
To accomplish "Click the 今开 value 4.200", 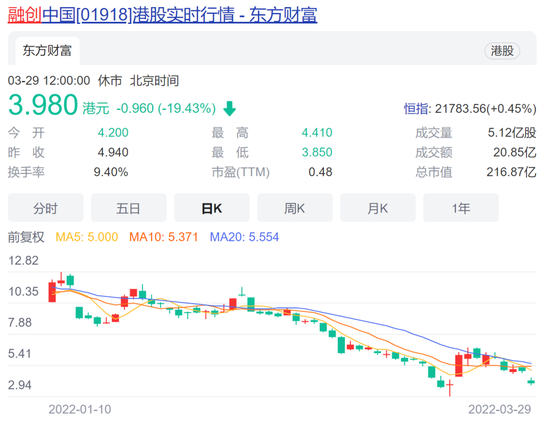I will pos(113,133).
